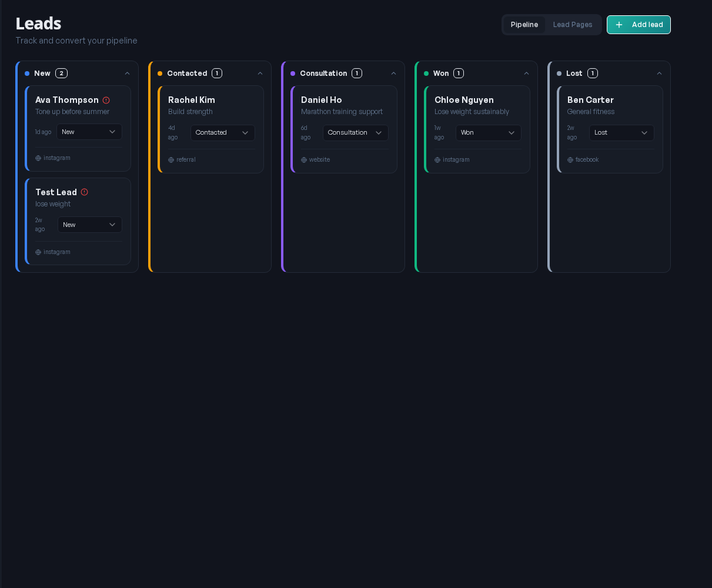Click the globe icon beside facebook source
This screenshot has height=588, width=712.
(x=570, y=160)
